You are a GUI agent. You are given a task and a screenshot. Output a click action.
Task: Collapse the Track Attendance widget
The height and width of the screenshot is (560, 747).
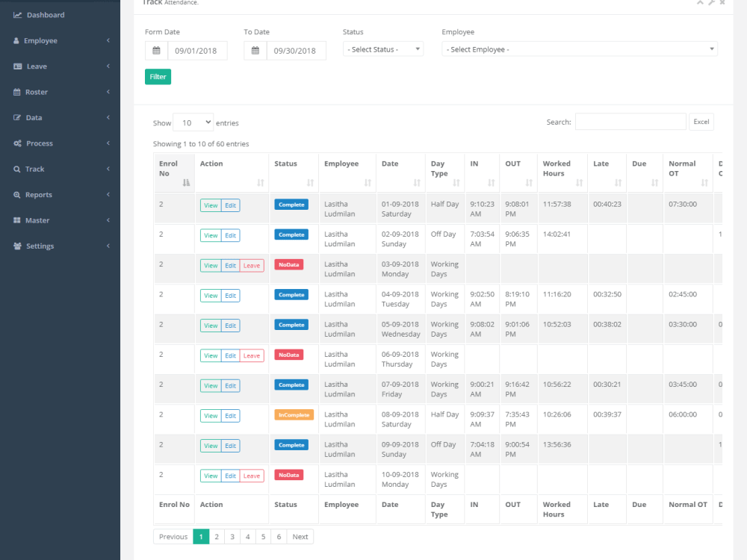coord(699,3)
